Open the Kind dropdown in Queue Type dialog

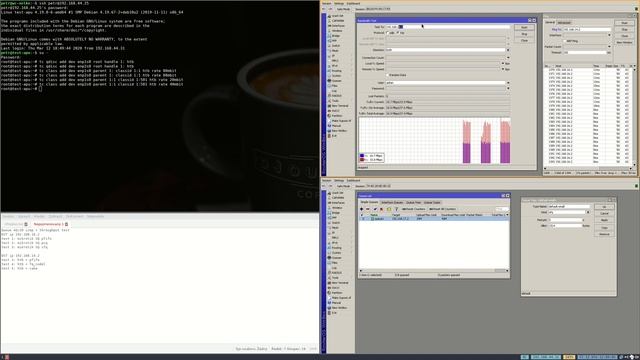tap(588, 212)
